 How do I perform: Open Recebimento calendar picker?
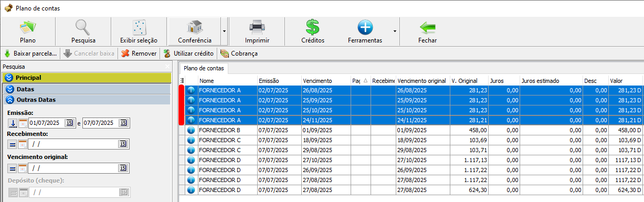point(123,144)
